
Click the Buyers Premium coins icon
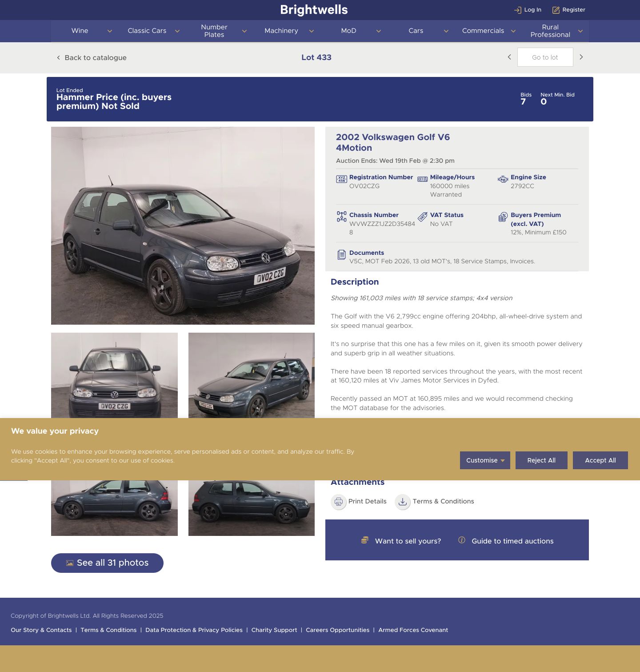tap(503, 217)
